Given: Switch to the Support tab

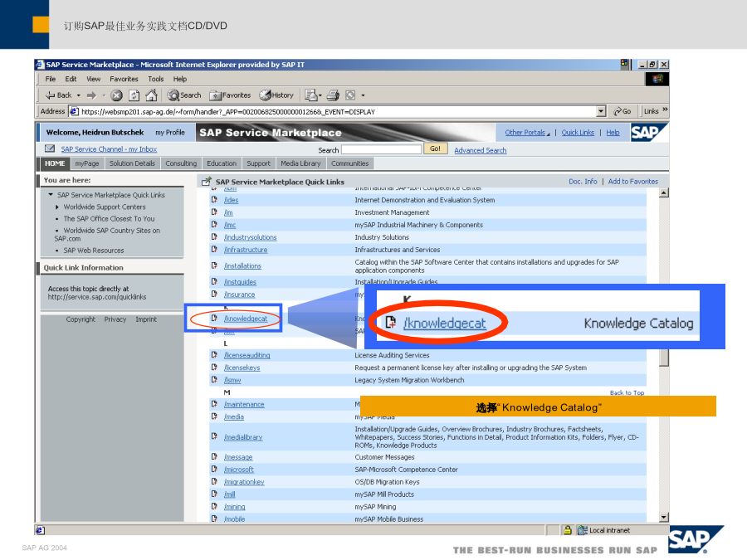Looking at the screenshot, I should 258,163.
